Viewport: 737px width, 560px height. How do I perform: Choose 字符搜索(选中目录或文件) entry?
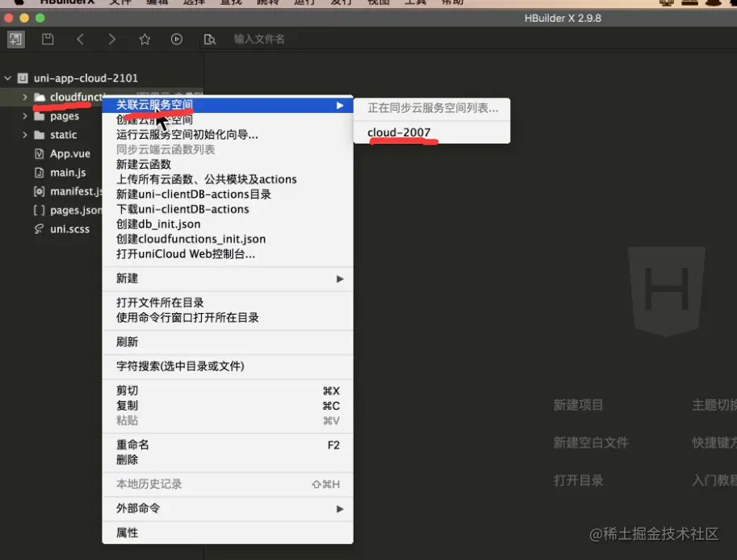click(x=228, y=366)
